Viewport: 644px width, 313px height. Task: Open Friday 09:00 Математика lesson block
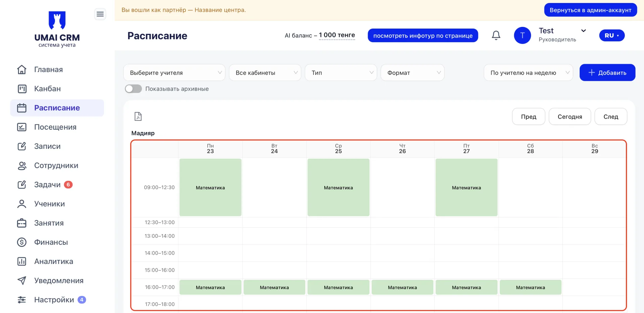click(467, 187)
